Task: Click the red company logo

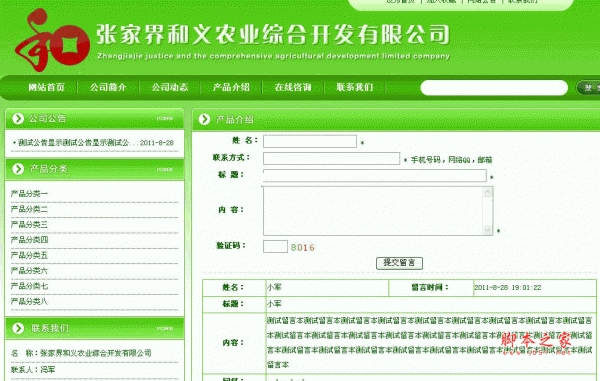Action: (x=52, y=41)
